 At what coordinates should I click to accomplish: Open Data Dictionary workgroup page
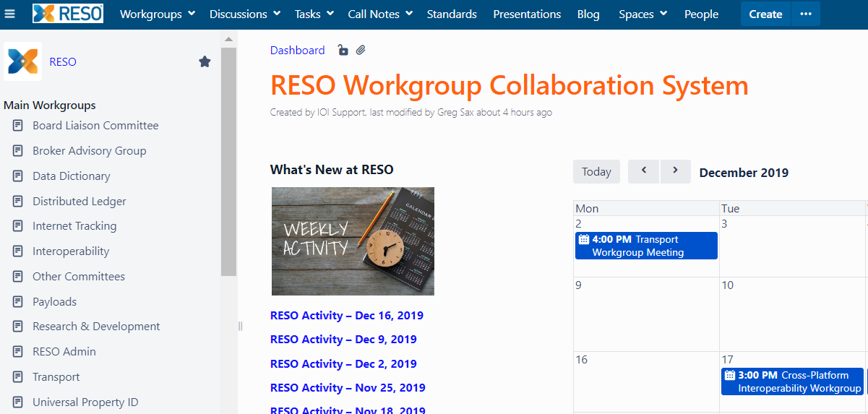coord(72,176)
